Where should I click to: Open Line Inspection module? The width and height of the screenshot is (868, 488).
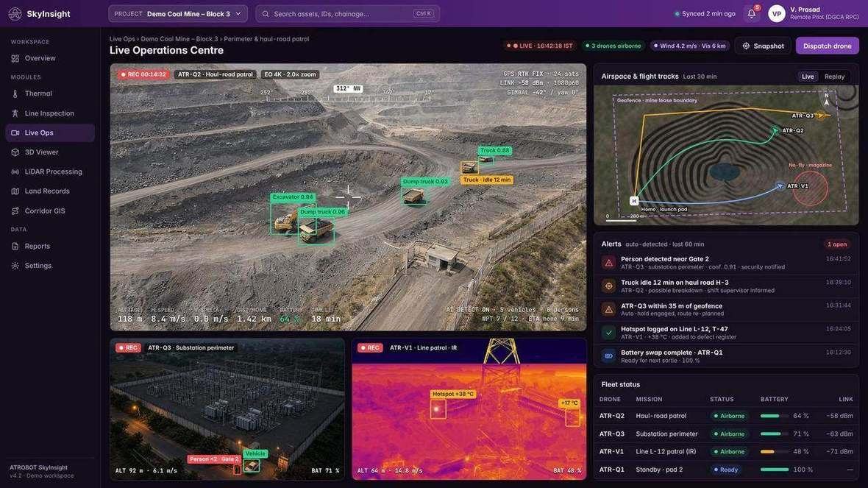[x=50, y=113]
